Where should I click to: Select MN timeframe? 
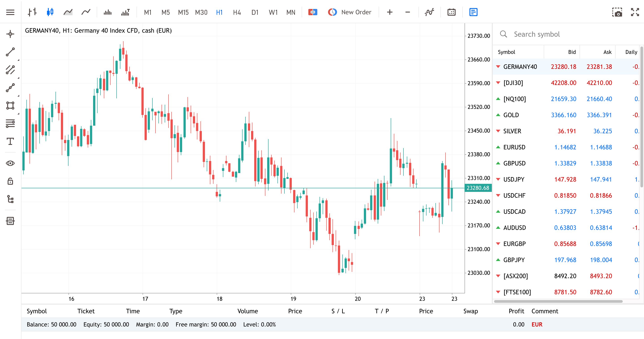[291, 12]
